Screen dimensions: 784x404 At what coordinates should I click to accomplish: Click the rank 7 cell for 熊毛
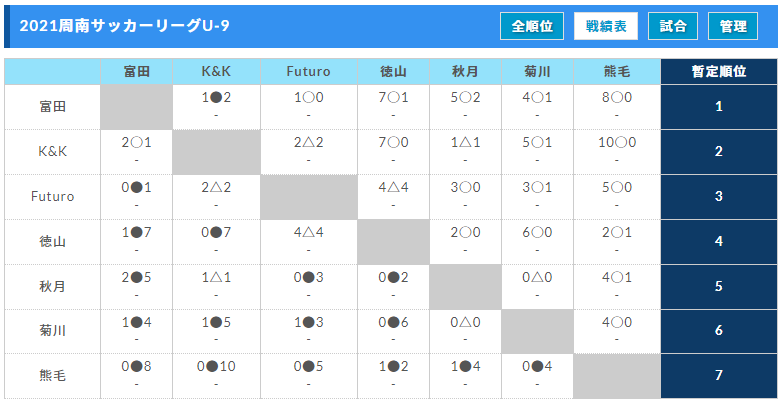(x=719, y=376)
